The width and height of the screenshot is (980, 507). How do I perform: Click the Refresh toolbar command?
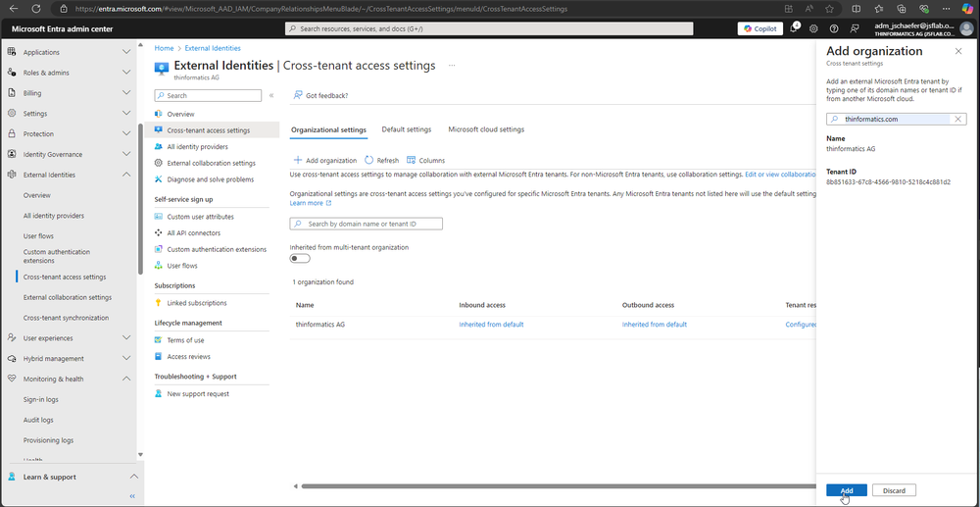(x=382, y=161)
